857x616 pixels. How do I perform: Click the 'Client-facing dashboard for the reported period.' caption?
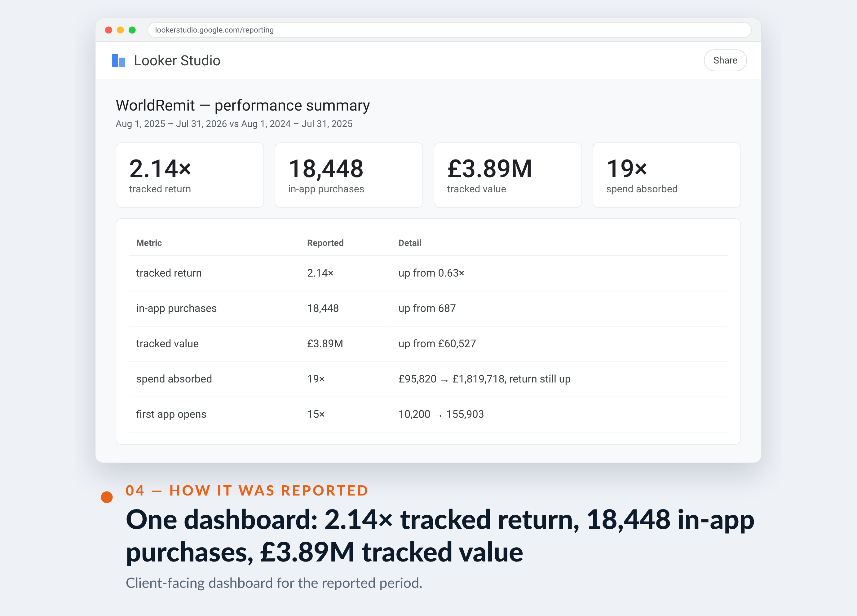pyautogui.click(x=274, y=583)
